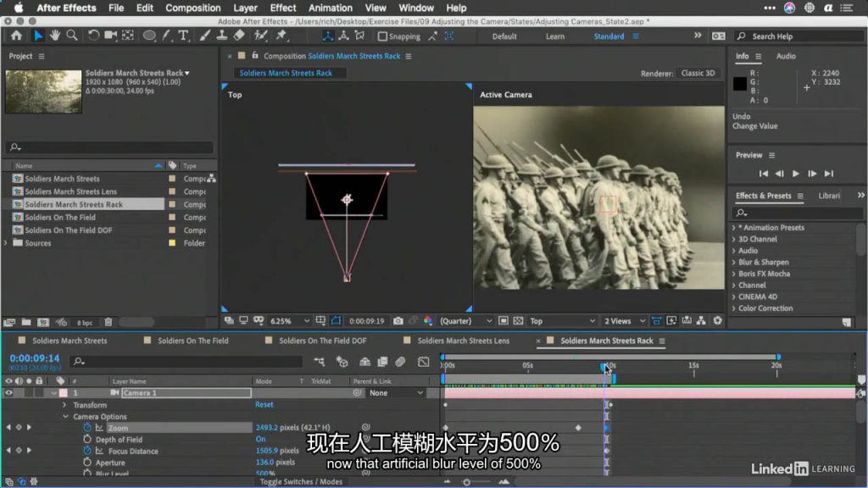Select the Horizontal Type tool
Image resolution: width=868 pixels, height=488 pixels.
click(183, 36)
